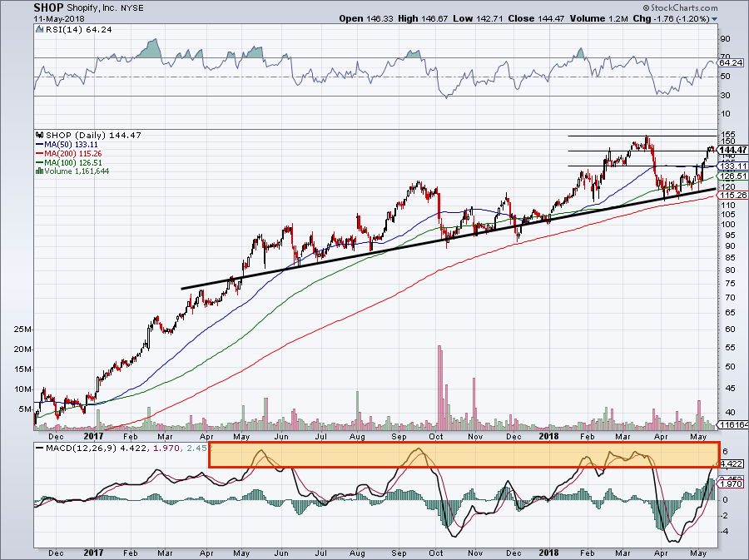Screen dimensions: 749x560
Task: Click the red 1.970 MACD signal value in legend
Action: pyautogui.click(x=166, y=448)
